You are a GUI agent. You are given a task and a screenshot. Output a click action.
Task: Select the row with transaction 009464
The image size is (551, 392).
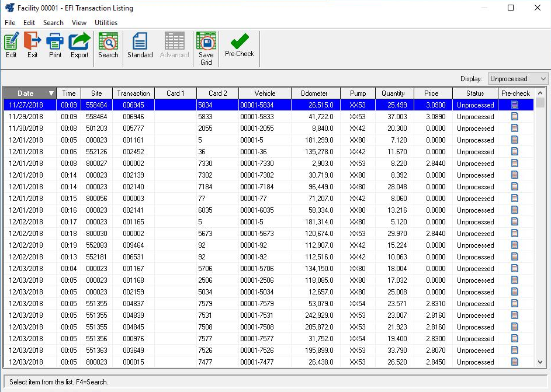pyautogui.click(x=133, y=245)
